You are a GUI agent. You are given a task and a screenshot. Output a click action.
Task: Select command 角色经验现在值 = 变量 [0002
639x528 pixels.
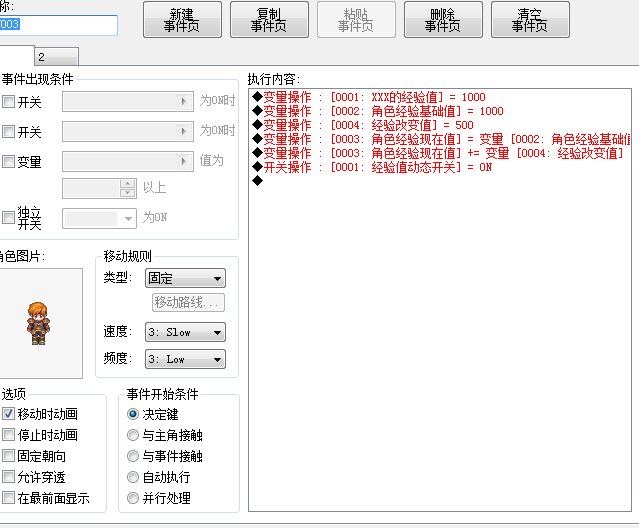(441, 139)
